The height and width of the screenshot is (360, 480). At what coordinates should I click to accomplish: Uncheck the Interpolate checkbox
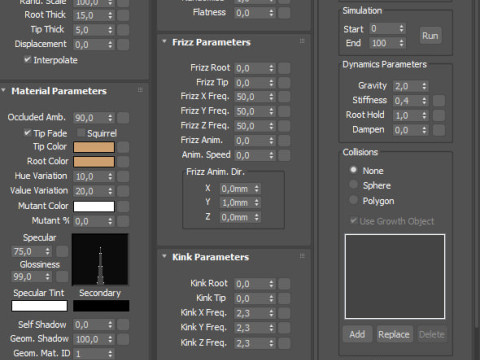[x=27, y=59]
